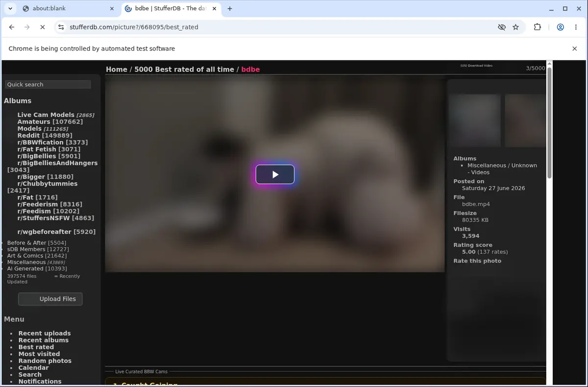
Task: Click the (US) Download Video link
Action: tap(476, 66)
